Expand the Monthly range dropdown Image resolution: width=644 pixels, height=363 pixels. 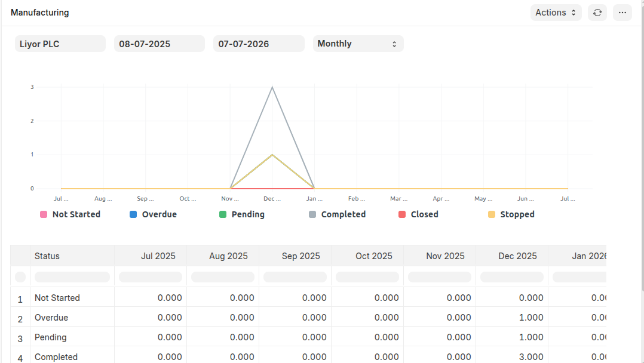click(x=358, y=44)
